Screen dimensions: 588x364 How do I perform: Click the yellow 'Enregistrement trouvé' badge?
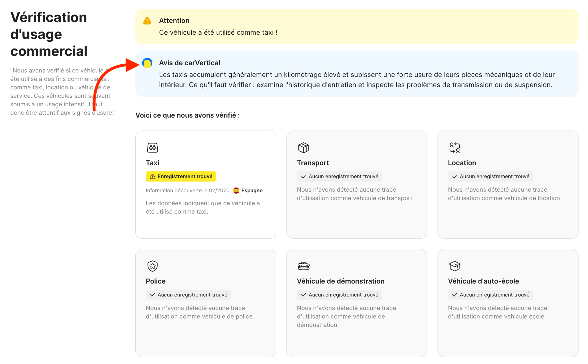[x=181, y=176]
